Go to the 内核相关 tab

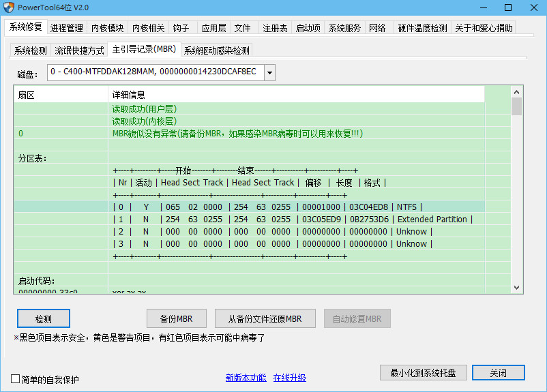(x=148, y=28)
